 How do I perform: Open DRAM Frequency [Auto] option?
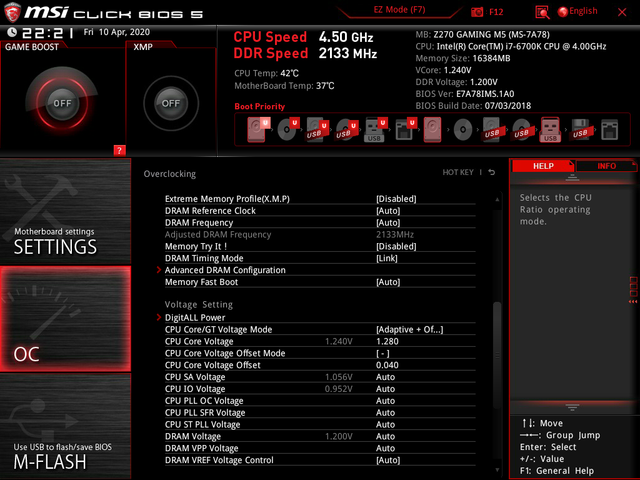tap(388, 222)
